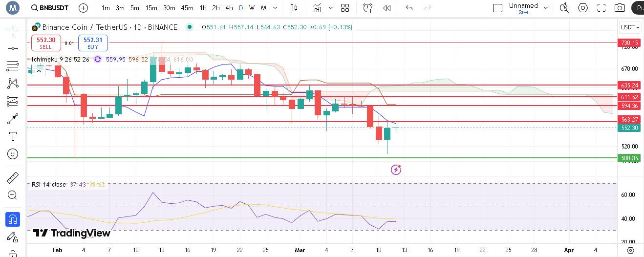Activate the zoom in tool

coord(13,195)
